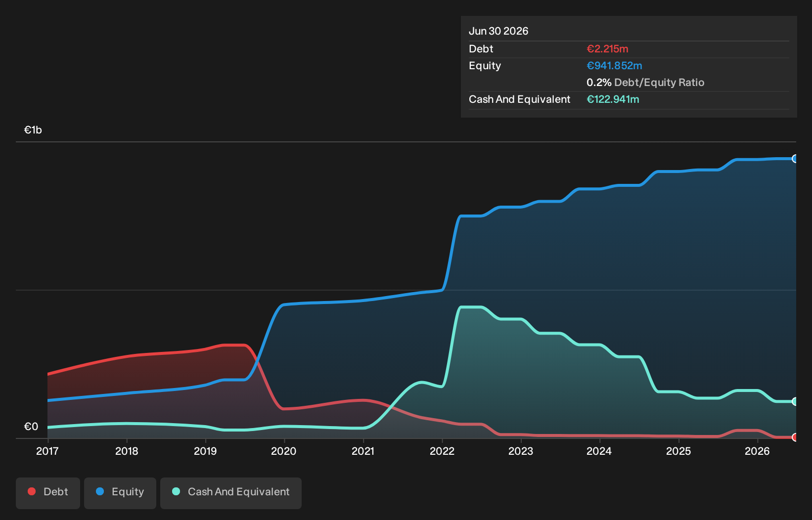Click the 2023 x-axis label
The width and height of the screenshot is (812, 520).
tap(521, 451)
